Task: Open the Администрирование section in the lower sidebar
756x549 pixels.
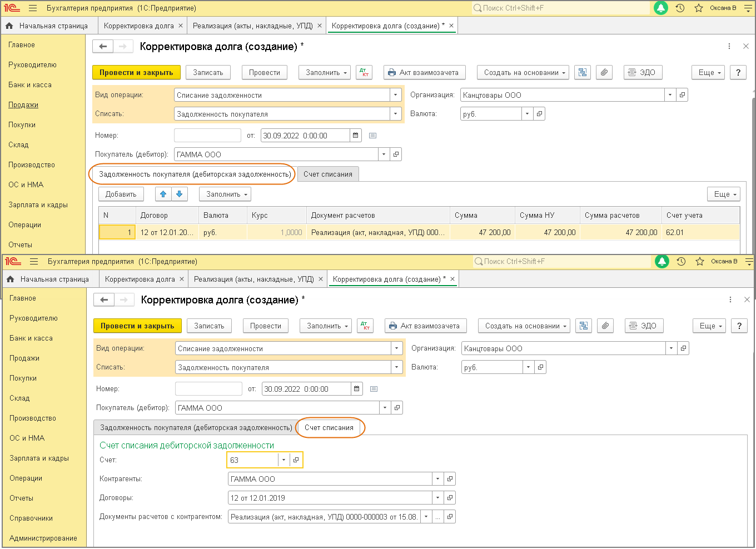Action: pos(43,538)
